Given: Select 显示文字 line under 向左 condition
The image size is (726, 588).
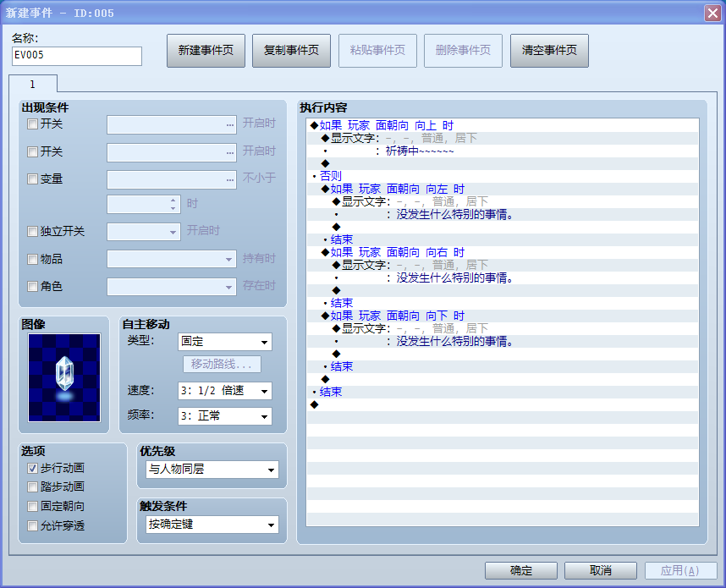Looking at the screenshot, I should coord(503,201).
